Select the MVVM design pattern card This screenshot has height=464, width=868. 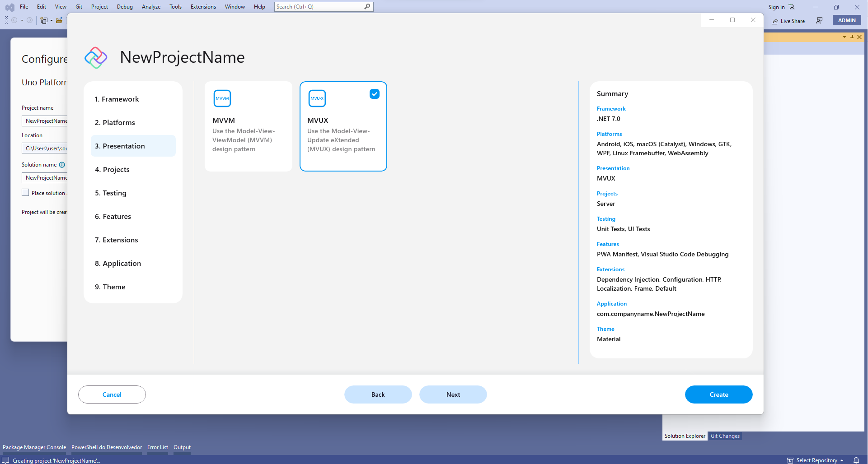coord(248,126)
